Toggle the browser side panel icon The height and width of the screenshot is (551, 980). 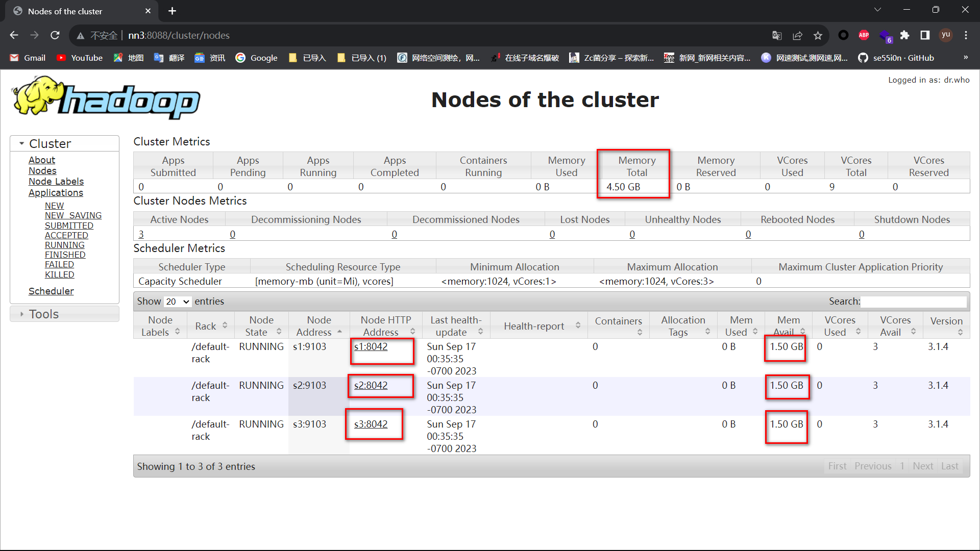925,35
